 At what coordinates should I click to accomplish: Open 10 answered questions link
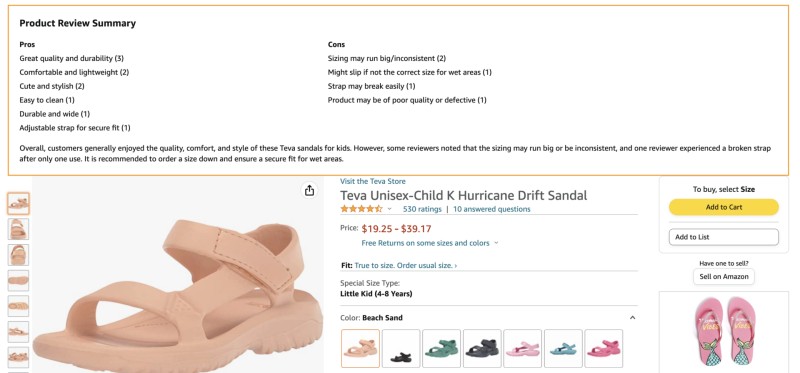click(x=492, y=209)
